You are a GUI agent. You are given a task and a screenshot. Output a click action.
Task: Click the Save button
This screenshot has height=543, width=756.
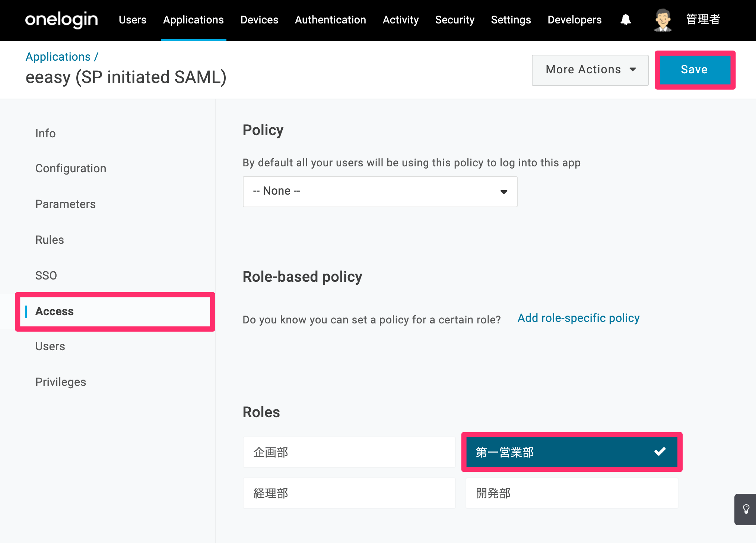tap(695, 70)
